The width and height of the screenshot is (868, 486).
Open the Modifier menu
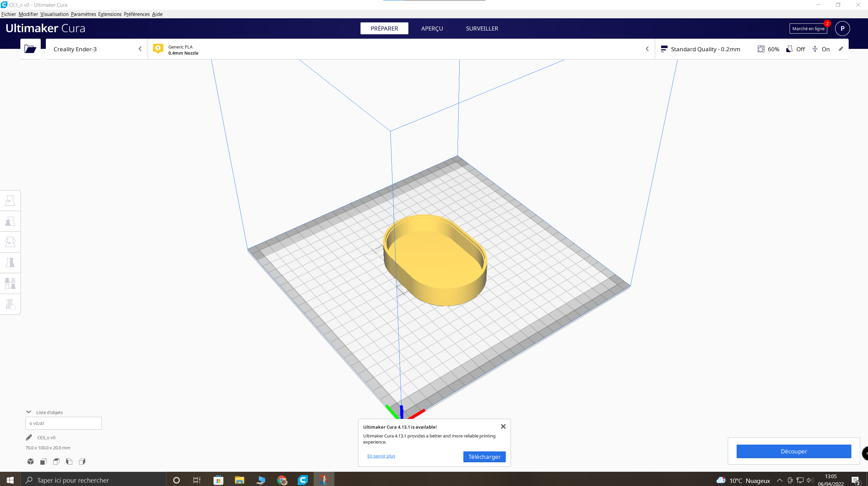coord(28,14)
